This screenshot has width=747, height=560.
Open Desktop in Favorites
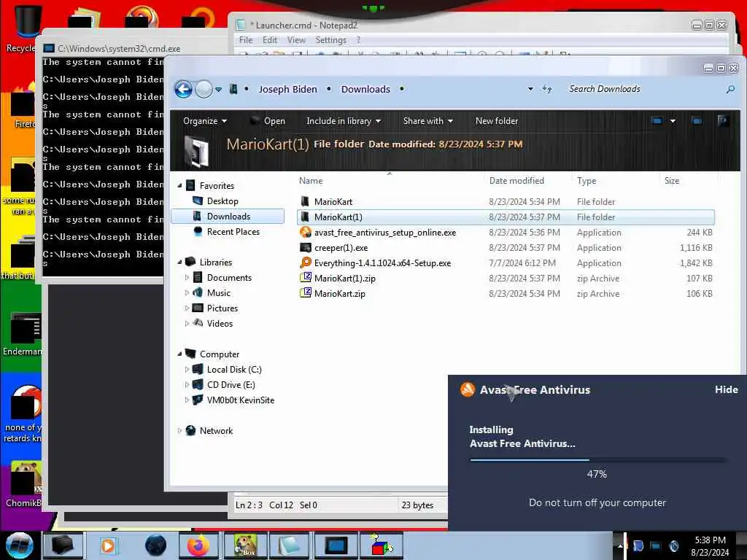[x=222, y=201]
